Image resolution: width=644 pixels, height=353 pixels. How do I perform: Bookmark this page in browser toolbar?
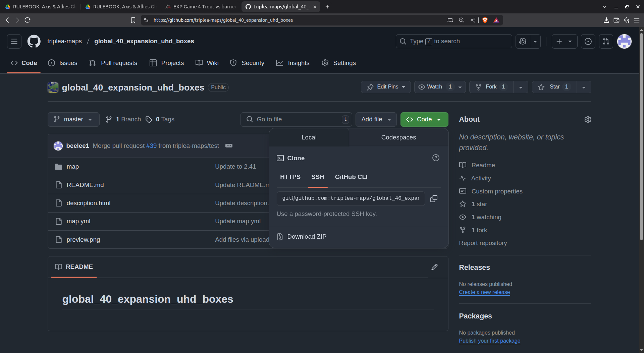(133, 20)
